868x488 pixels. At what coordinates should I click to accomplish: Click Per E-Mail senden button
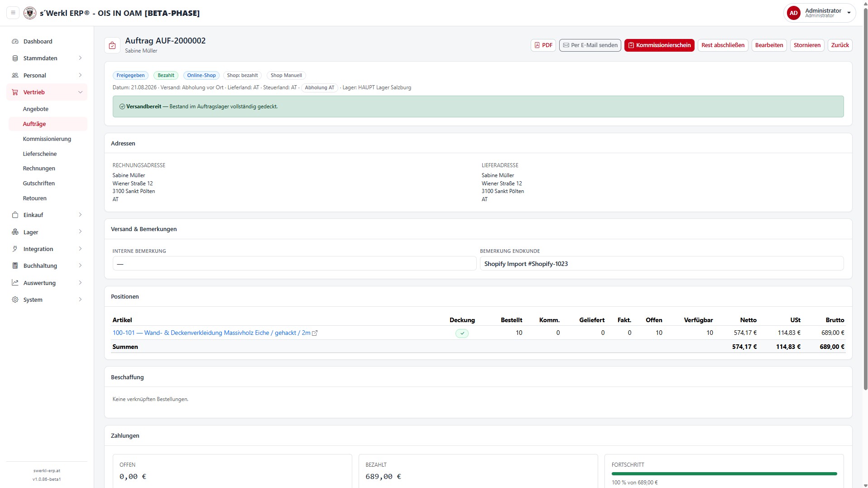coord(590,45)
